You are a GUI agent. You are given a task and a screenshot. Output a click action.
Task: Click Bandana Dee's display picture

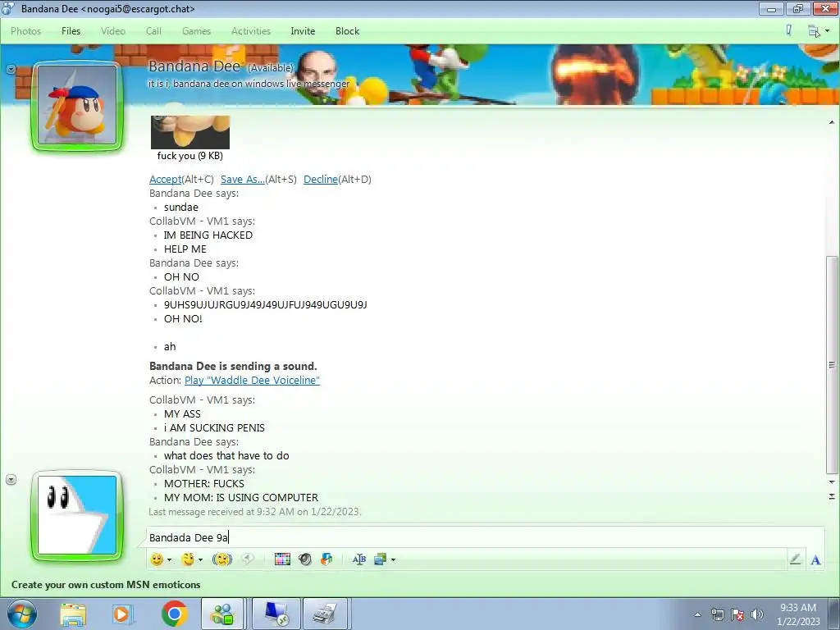[x=77, y=105]
